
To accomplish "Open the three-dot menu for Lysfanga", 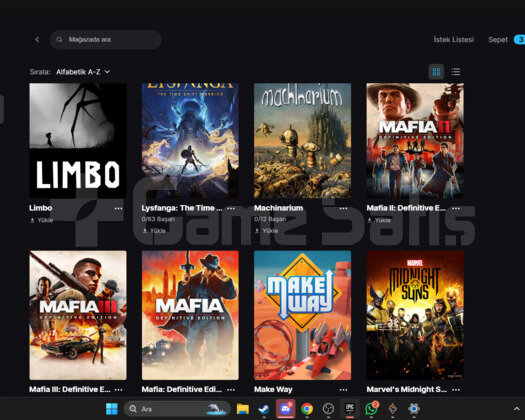I will 231,208.
